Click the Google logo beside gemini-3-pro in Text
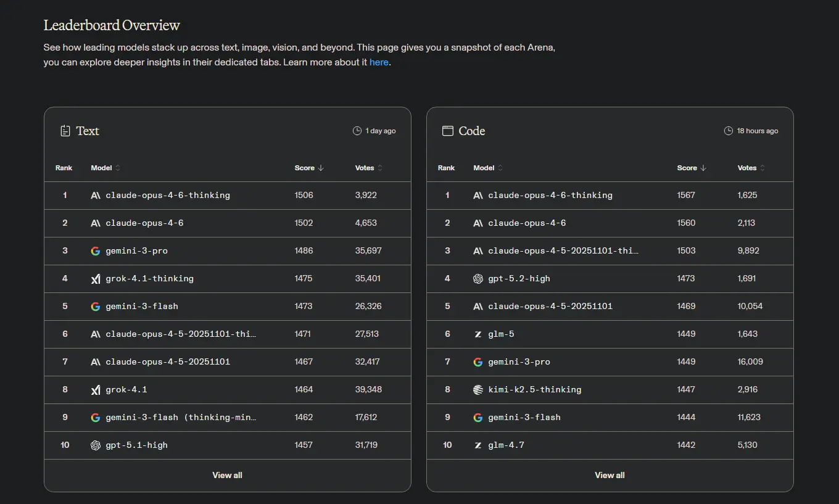Screen dimensions: 839x504 click(96, 251)
